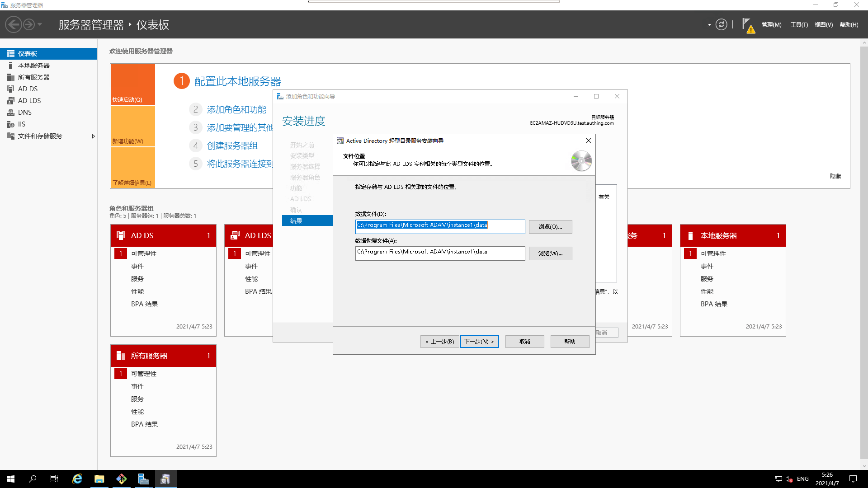Screen dimensions: 868x488
Task: Click the 添加角色和功能 link
Action: coord(236,110)
